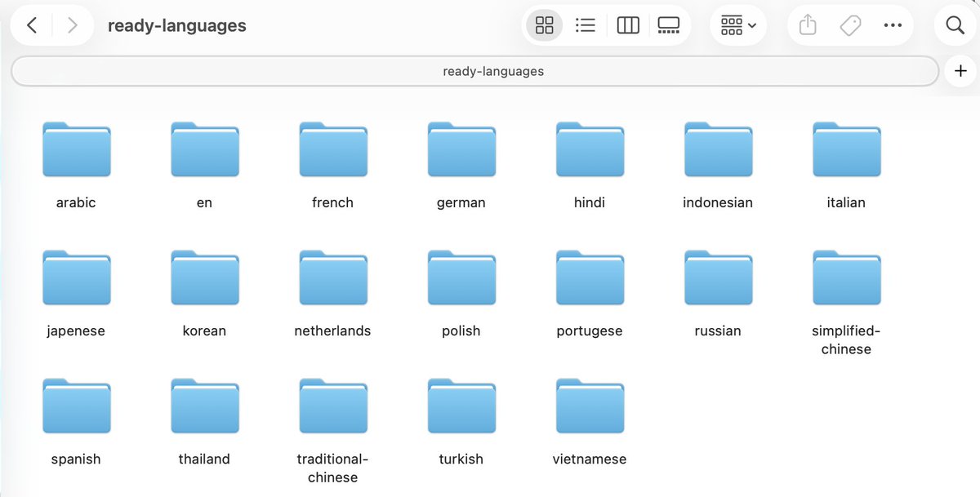The image size is (980, 497).
Task: Select the french folder icon
Action: click(x=333, y=149)
